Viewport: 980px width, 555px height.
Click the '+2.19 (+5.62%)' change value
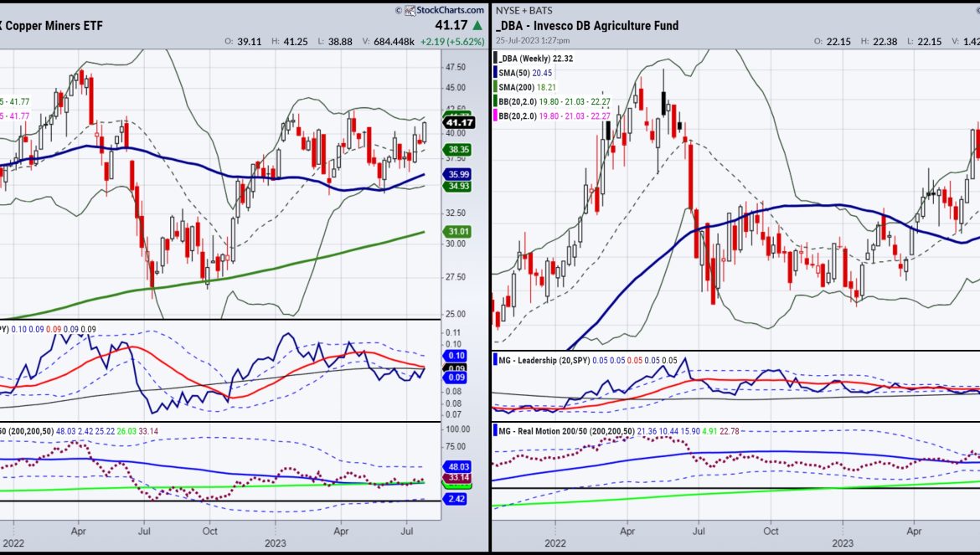pos(451,42)
